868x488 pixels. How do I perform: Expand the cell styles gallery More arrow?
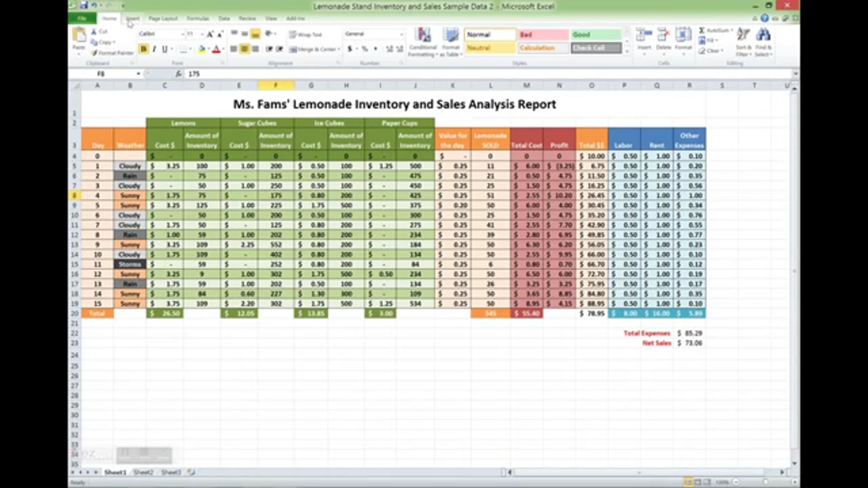coord(627,52)
